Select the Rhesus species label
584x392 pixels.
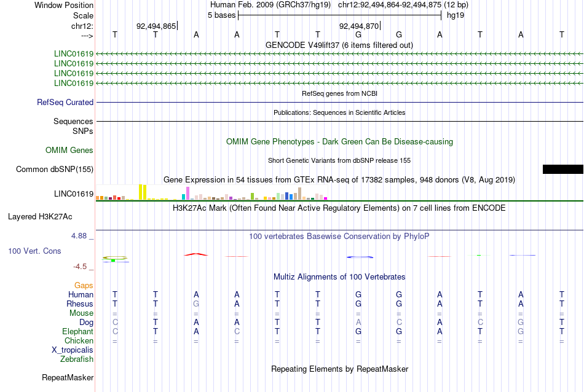point(80,304)
